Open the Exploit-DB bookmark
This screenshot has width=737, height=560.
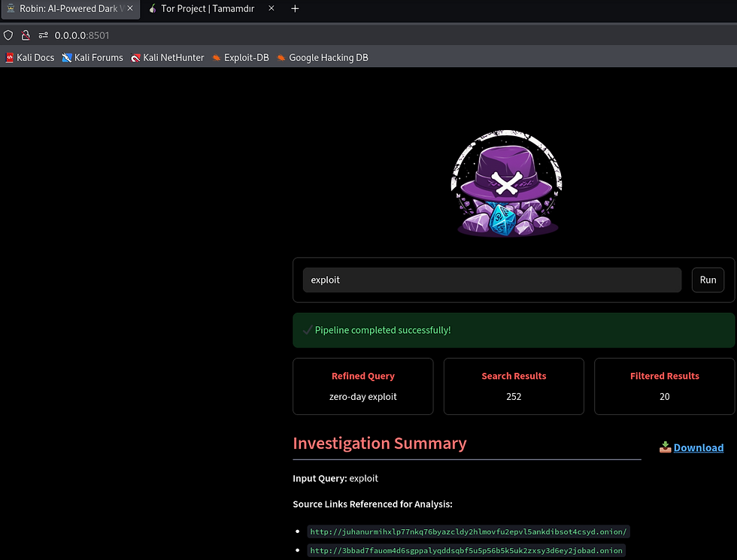pos(240,57)
